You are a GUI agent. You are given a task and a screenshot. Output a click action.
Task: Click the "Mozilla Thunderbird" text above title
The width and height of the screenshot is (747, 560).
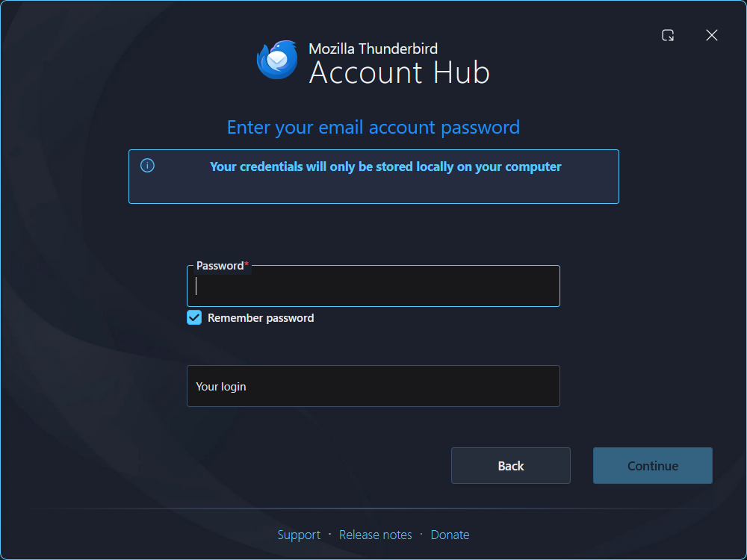click(373, 49)
